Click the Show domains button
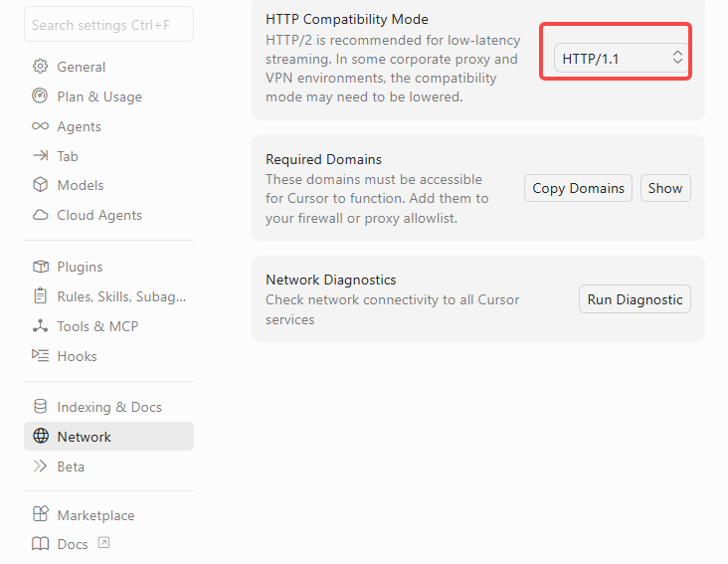 point(665,188)
